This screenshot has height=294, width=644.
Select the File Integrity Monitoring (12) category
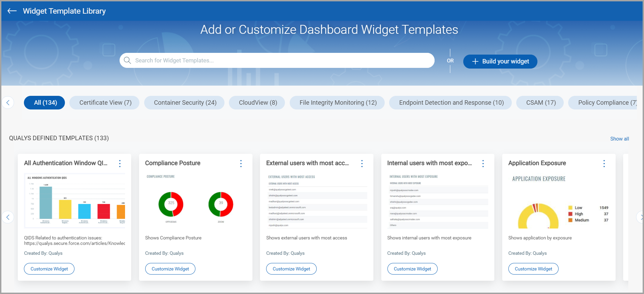coord(337,103)
